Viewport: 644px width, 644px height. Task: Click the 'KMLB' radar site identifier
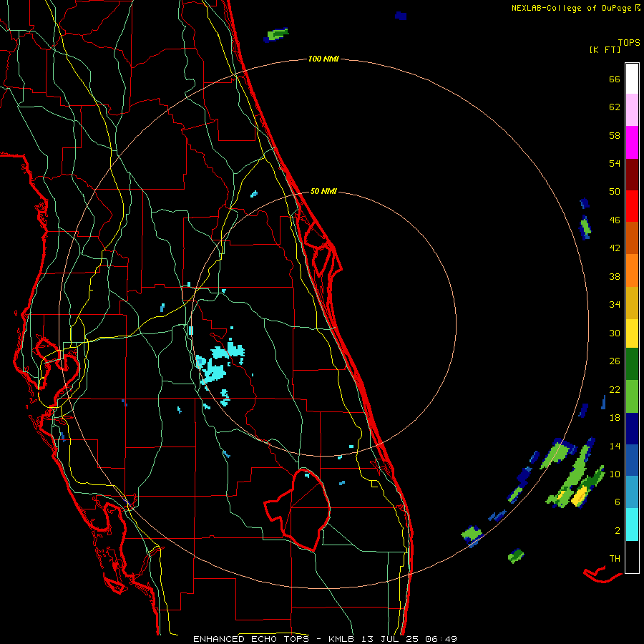tap(343, 639)
